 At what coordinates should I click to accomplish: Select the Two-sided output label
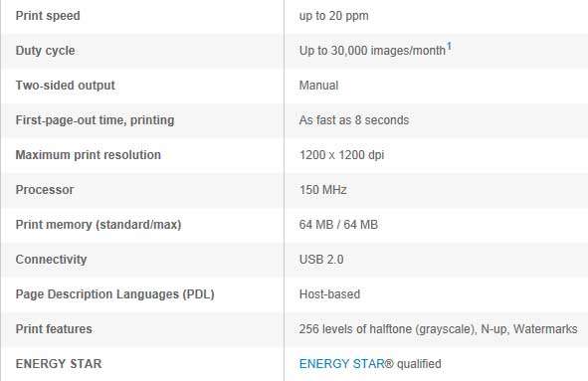click(x=66, y=86)
